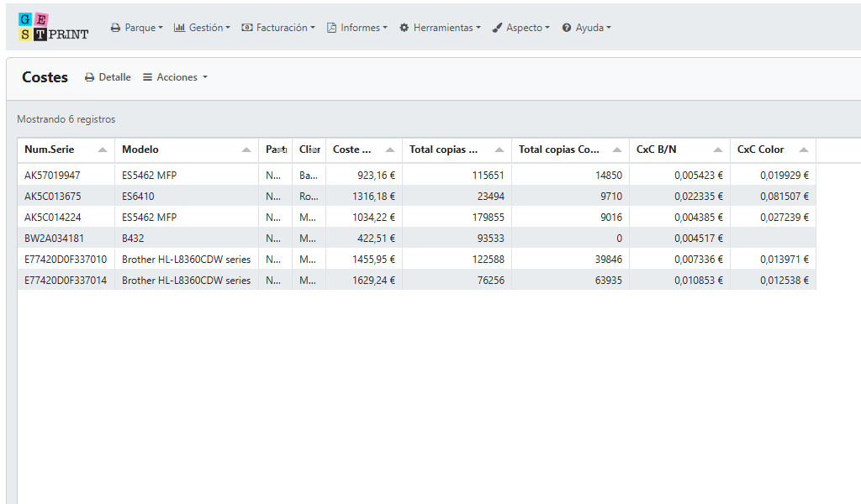Click the Total copias Co... column header
The image size is (861, 504).
[571, 150]
